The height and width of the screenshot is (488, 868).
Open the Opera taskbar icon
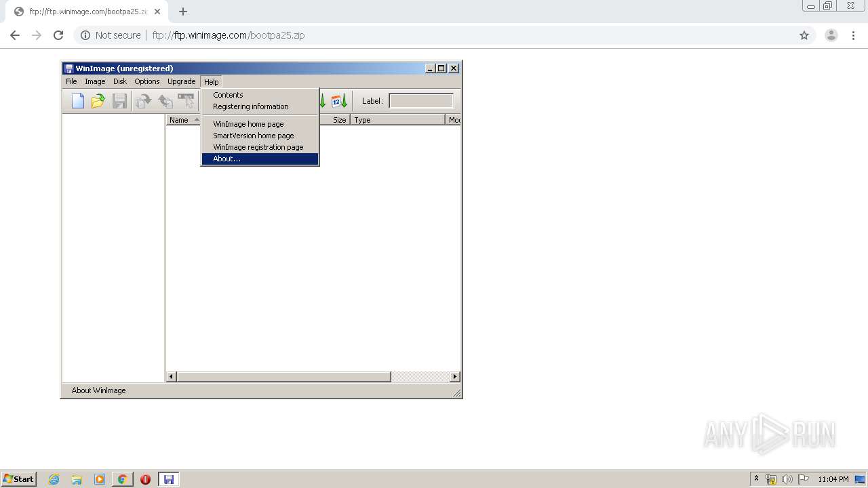tap(145, 479)
